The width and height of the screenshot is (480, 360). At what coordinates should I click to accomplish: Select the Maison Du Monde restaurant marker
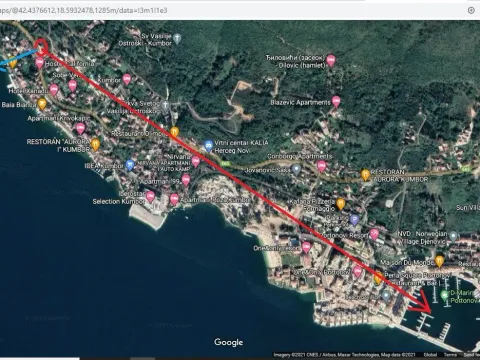coord(439,261)
